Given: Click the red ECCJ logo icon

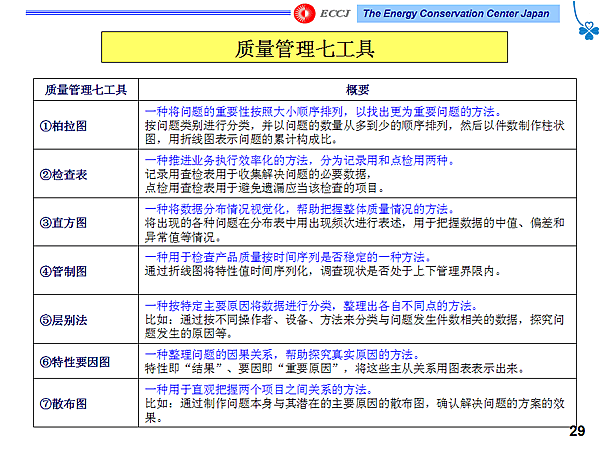Looking at the screenshot, I should 304,12.
